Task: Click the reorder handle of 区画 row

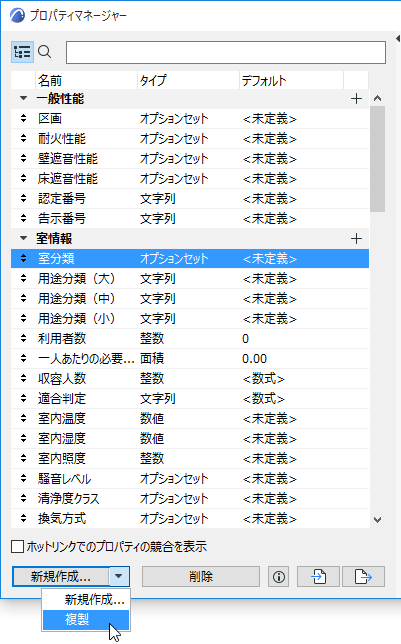Action: pos(23,118)
